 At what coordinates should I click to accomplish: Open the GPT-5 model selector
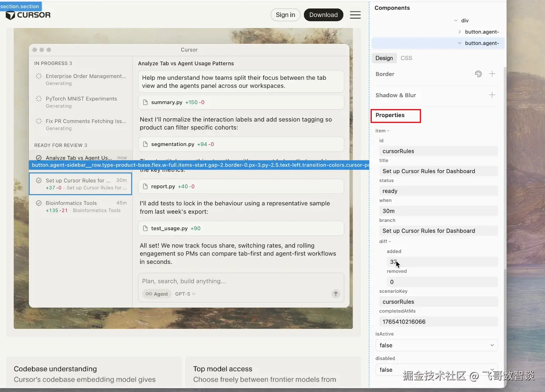tap(185, 294)
